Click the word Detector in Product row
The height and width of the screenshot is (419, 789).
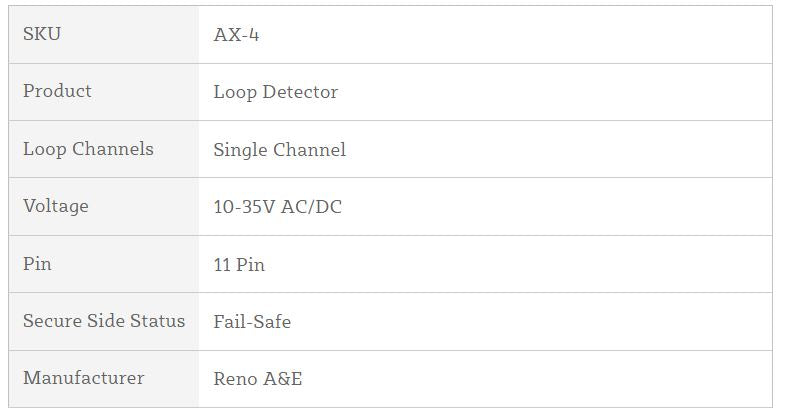[300, 92]
